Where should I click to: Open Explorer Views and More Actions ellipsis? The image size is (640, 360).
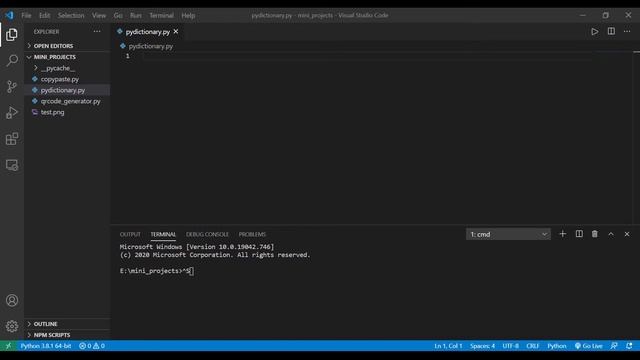[x=97, y=31]
